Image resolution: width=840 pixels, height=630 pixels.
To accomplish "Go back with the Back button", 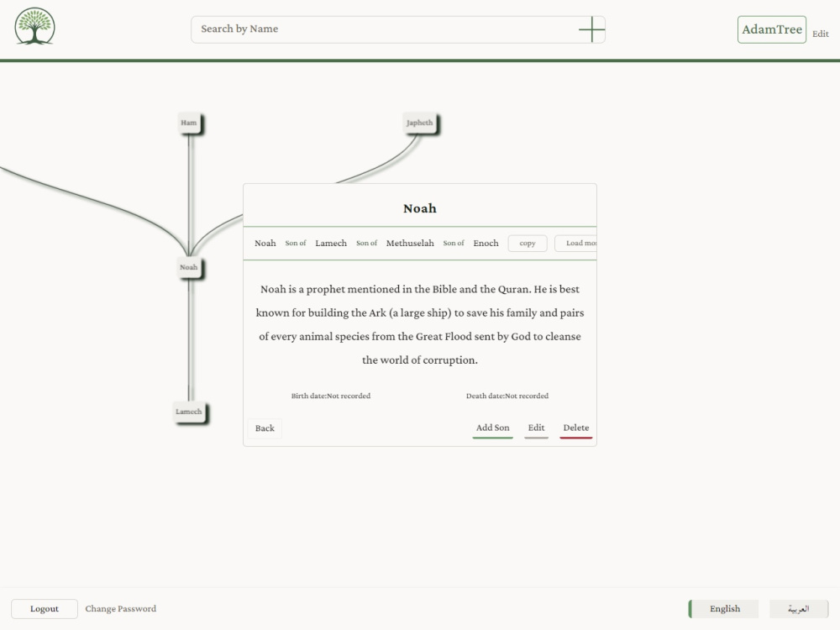I will (x=265, y=428).
